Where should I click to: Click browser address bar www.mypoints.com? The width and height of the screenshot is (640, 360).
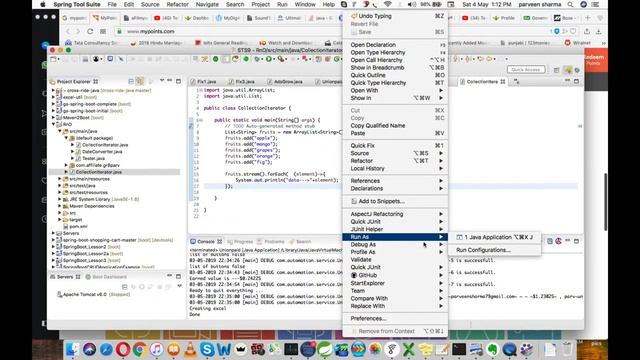point(151,31)
